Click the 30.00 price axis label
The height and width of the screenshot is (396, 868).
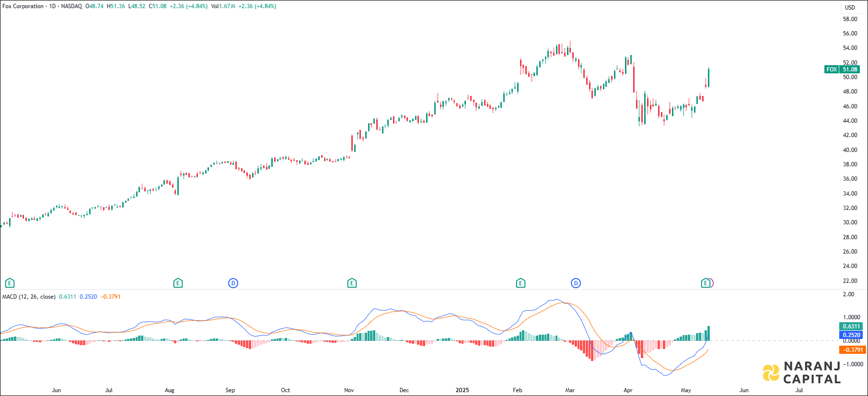tap(850, 222)
